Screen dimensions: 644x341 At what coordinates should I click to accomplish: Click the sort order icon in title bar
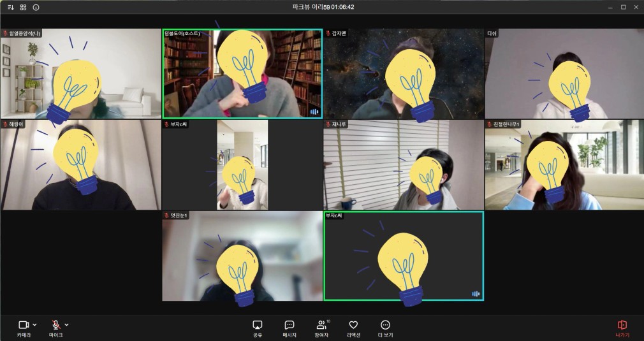tap(11, 8)
